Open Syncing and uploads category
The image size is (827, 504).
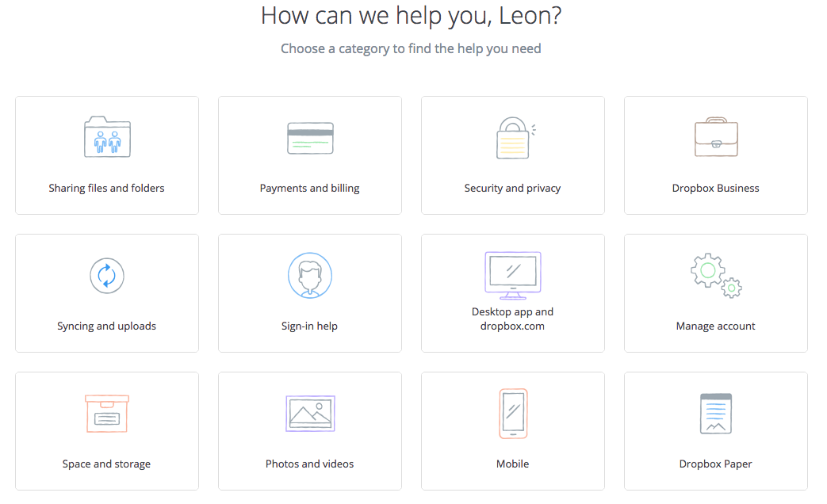[x=106, y=326]
